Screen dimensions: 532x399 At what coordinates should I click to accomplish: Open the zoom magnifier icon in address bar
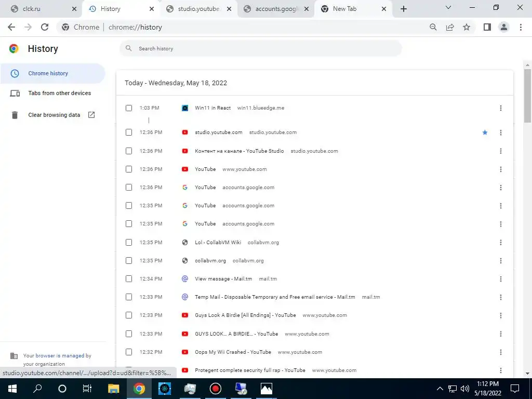(433, 27)
